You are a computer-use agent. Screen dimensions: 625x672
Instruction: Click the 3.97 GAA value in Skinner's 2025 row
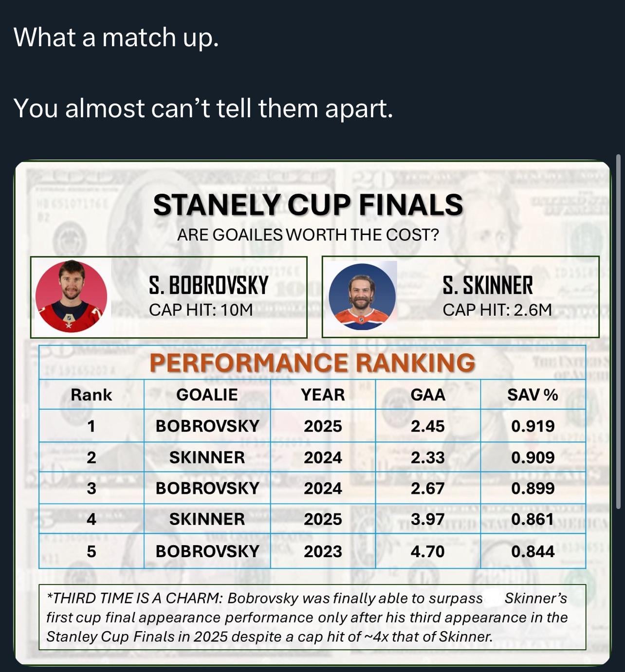click(427, 520)
